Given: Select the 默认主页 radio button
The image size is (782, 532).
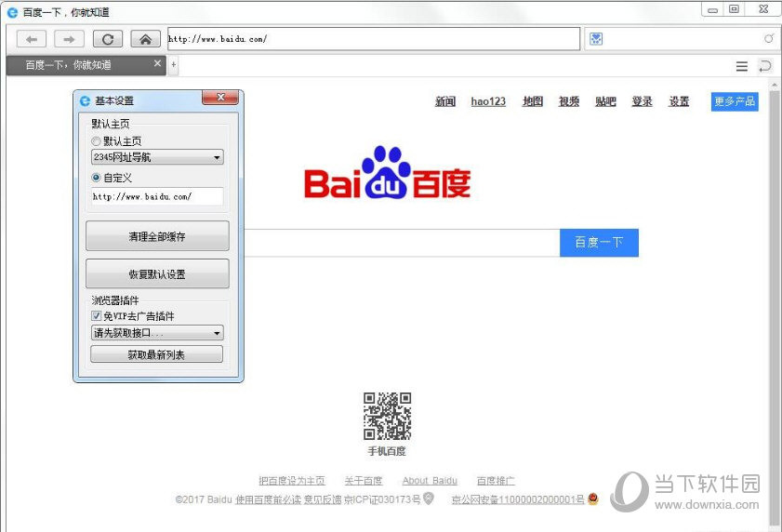Looking at the screenshot, I should point(96,141).
